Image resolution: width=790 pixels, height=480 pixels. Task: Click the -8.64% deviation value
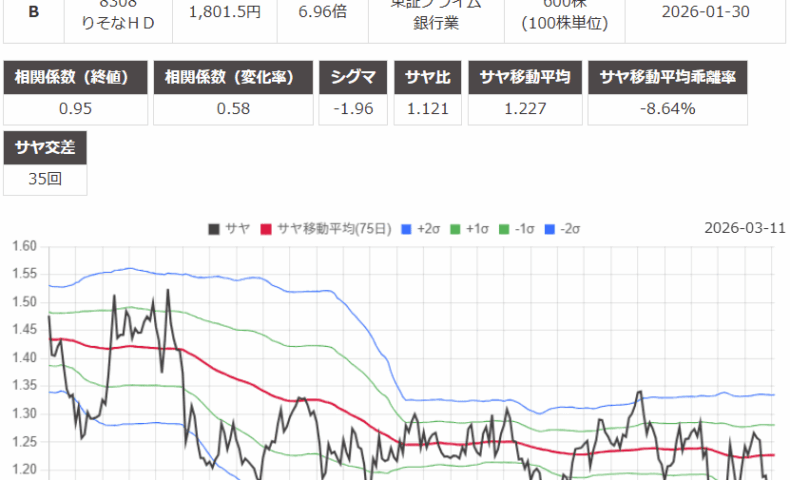pyautogui.click(x=667, y=108)
